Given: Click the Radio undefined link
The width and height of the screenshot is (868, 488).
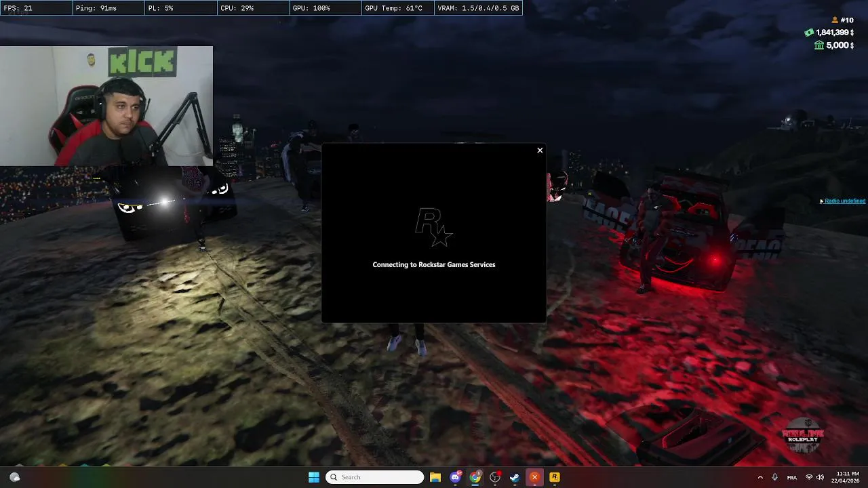Looking at the screenshot, I should coord(844,201).
